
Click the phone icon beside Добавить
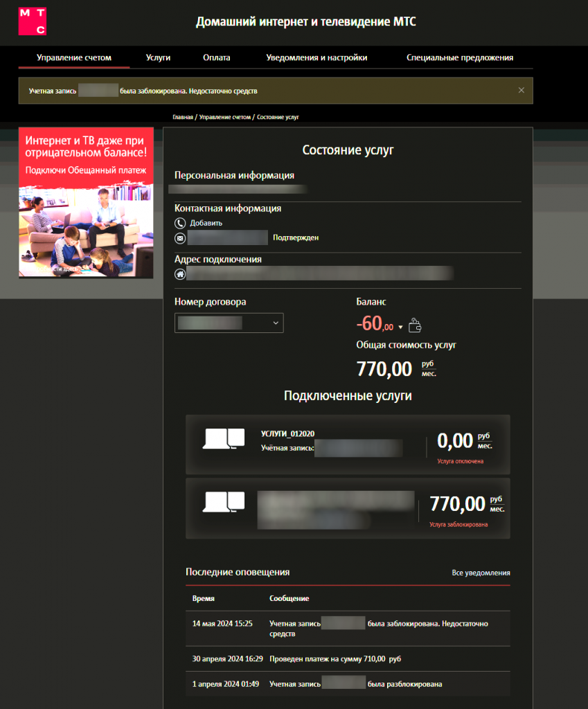pos(180,223)
